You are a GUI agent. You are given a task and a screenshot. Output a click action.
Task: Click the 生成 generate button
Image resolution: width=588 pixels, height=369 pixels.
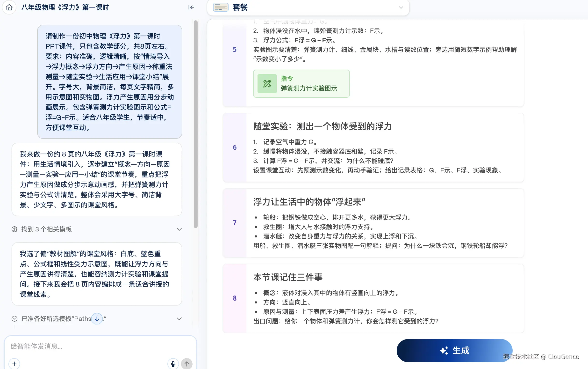tap(454, 350)
